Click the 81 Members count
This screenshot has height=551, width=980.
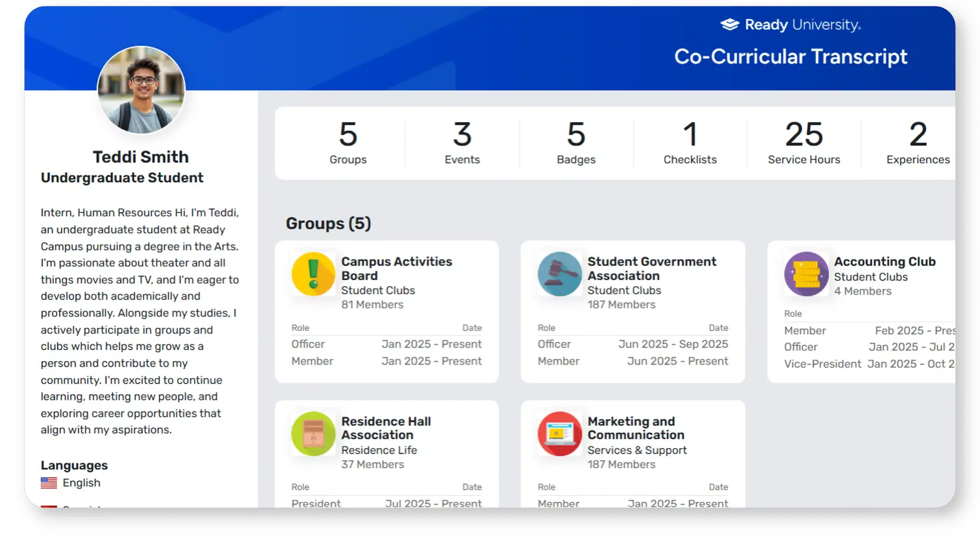pos(372,304)
